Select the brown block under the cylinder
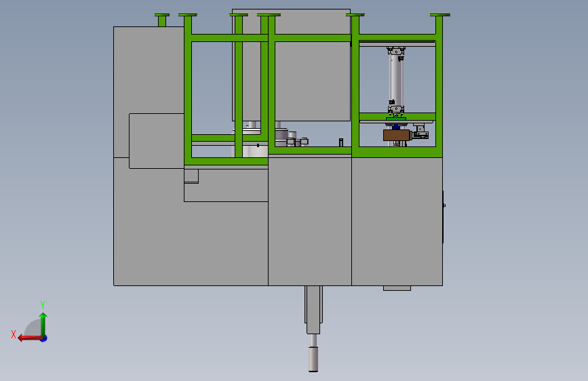The width and height of the screenshot is (588, 381). pos(396,135)
